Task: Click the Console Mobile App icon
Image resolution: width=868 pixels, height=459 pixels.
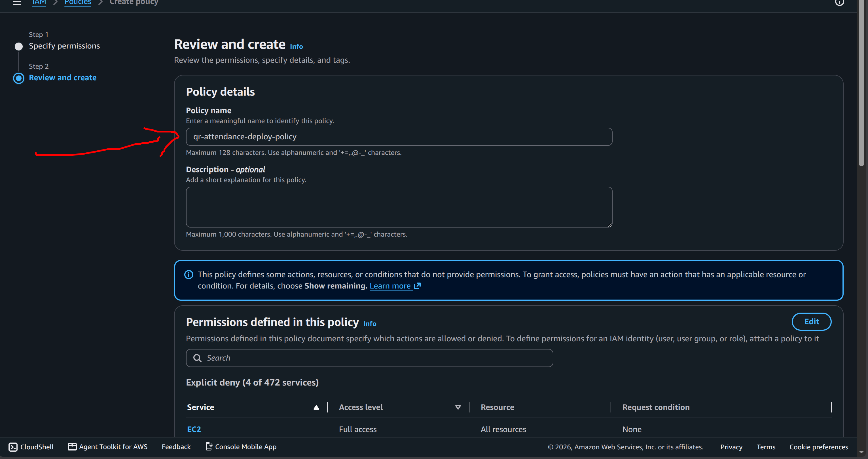Action: (209, 447)
